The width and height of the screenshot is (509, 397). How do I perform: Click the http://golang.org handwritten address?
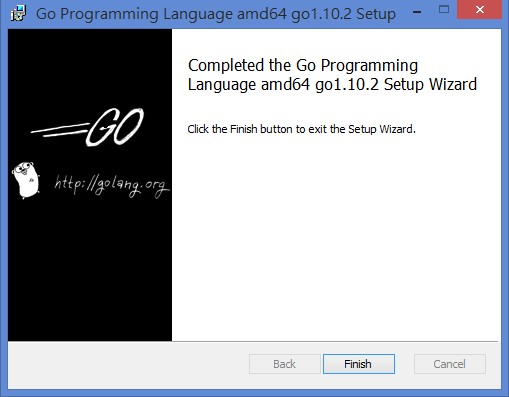112,185
